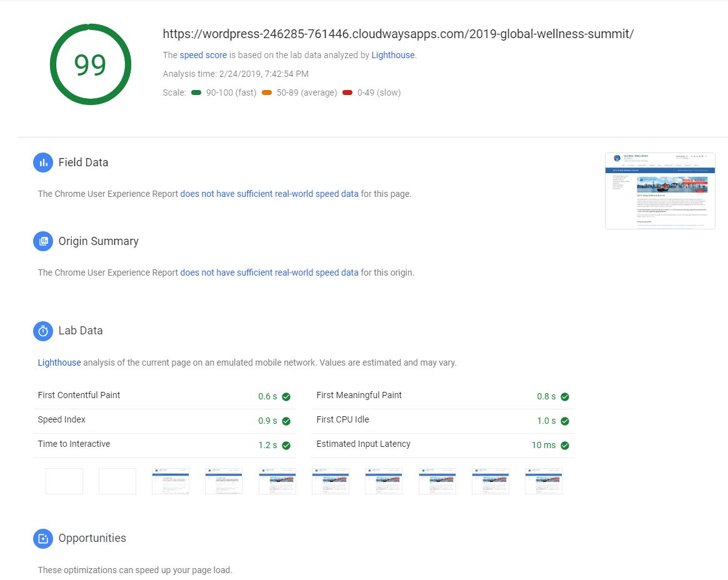Click Field Data insufficient speed data link
The height and width of the screenshot is (580, 728).
tap(269, 194)
